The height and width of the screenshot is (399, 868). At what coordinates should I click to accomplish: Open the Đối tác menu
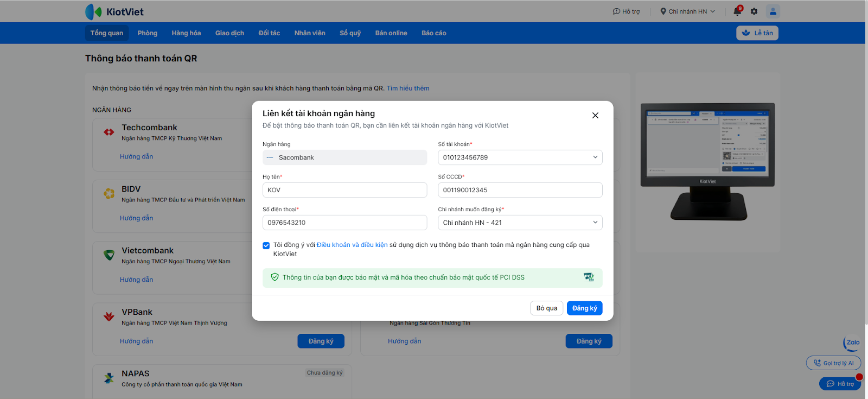[269, 33]
